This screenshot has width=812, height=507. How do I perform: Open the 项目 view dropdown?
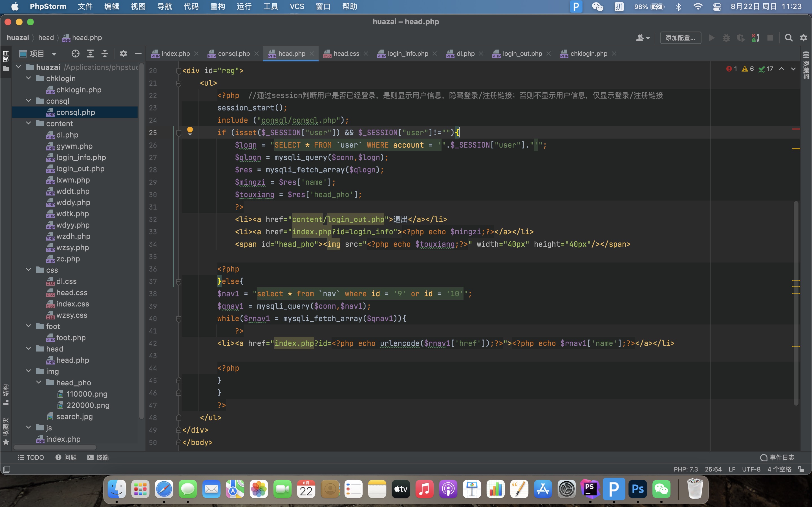point(54,54)
